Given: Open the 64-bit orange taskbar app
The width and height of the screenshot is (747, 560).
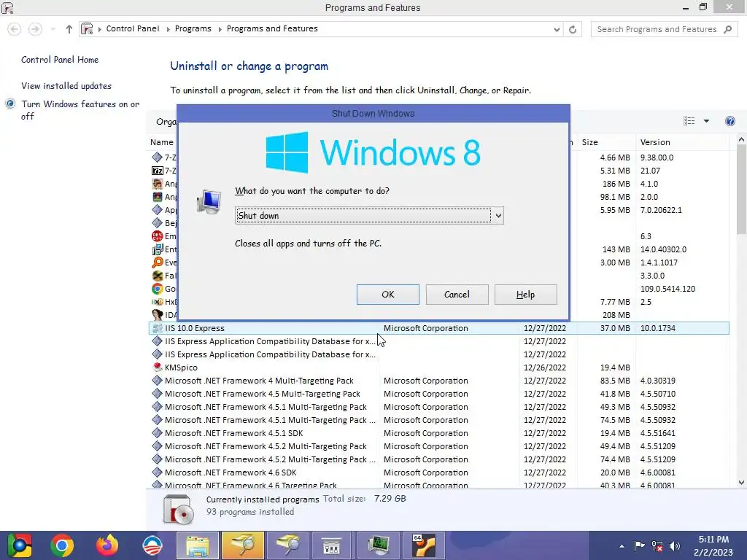Looking at the screenshot, I should [424, 545].
